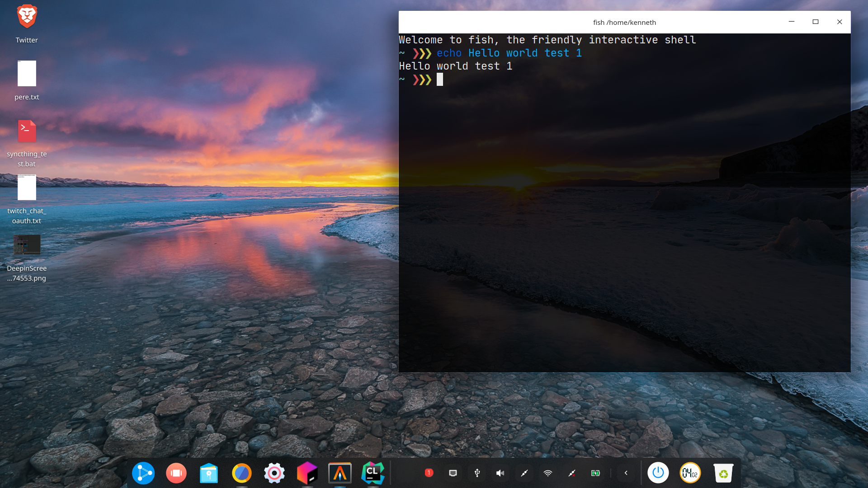
Task: Click the display mirroring tray icon
Action: [x=453, y=473]
